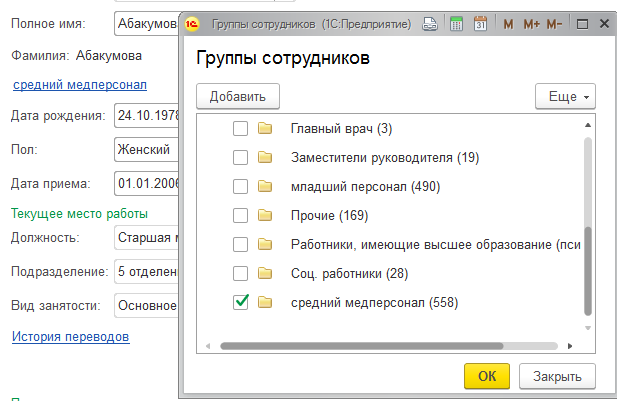Viewport: 617px width, 401px height.
Task: Open the История переводов link
Action: pos(70,336)
